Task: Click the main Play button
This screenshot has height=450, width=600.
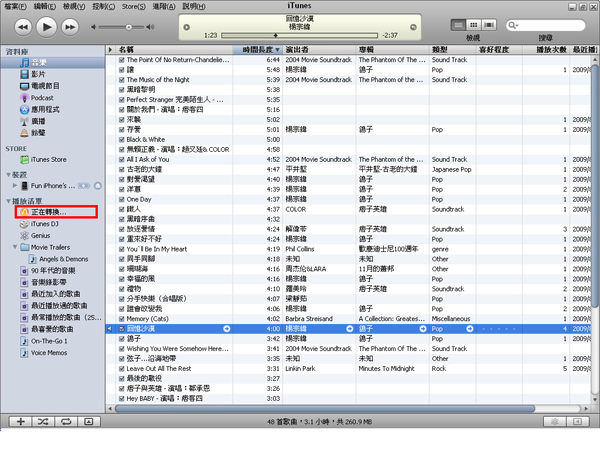Action: click(47, 27)
